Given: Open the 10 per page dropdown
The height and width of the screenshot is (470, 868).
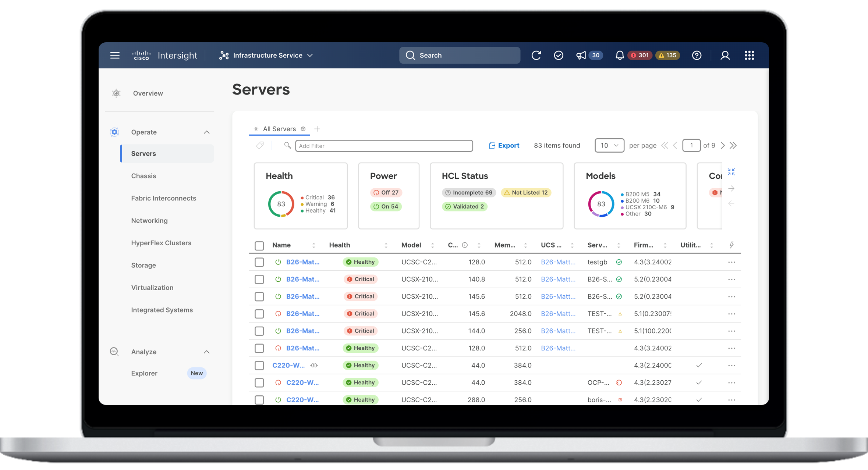Looking at the screenshot, I should click(609, 145).
